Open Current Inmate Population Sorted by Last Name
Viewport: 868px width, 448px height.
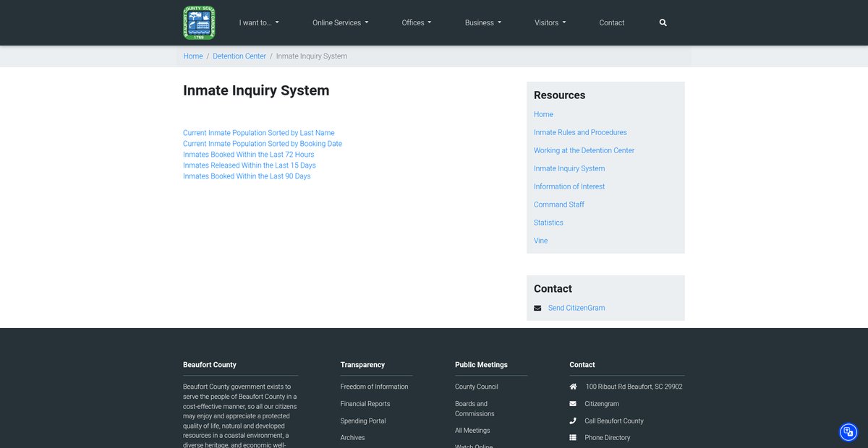[258, 133]
